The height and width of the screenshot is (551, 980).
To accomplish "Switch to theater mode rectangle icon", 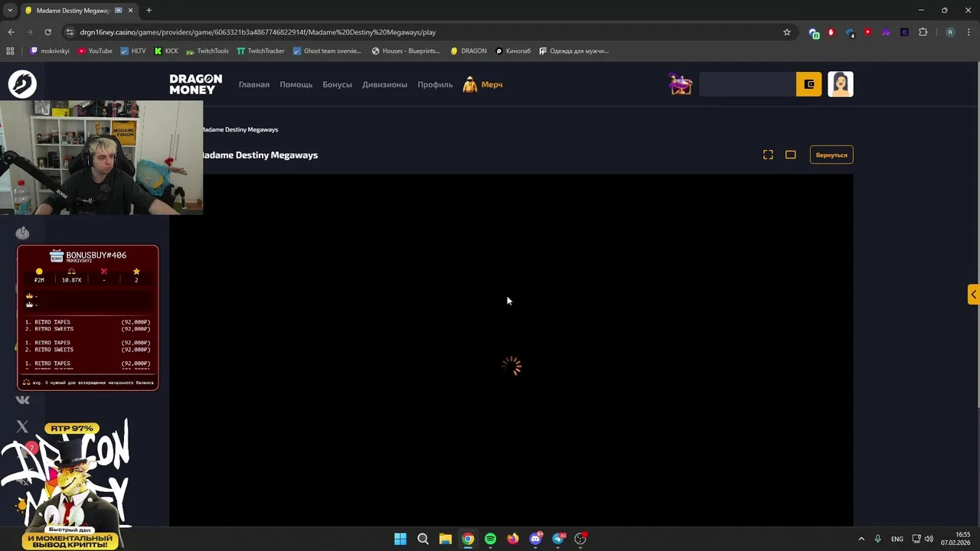I will (791, 155).
